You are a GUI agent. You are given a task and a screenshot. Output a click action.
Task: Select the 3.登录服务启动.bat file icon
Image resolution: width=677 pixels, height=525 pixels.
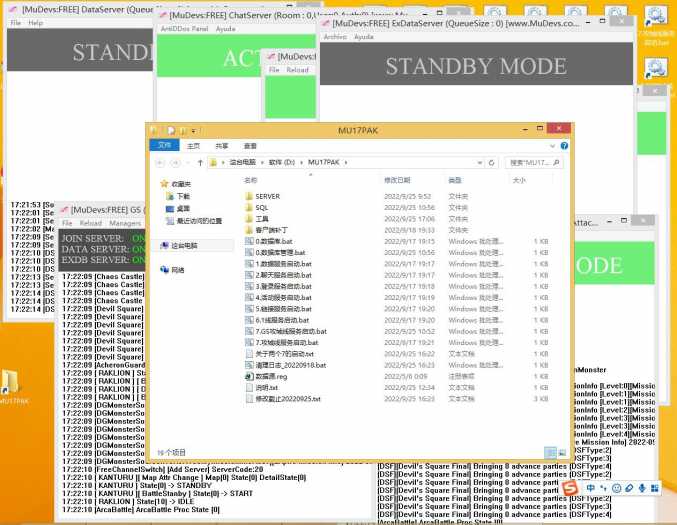point(249,286)
